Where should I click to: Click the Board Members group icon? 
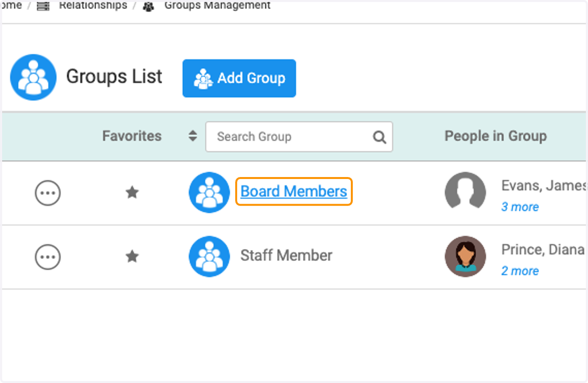tap(209, 192)
